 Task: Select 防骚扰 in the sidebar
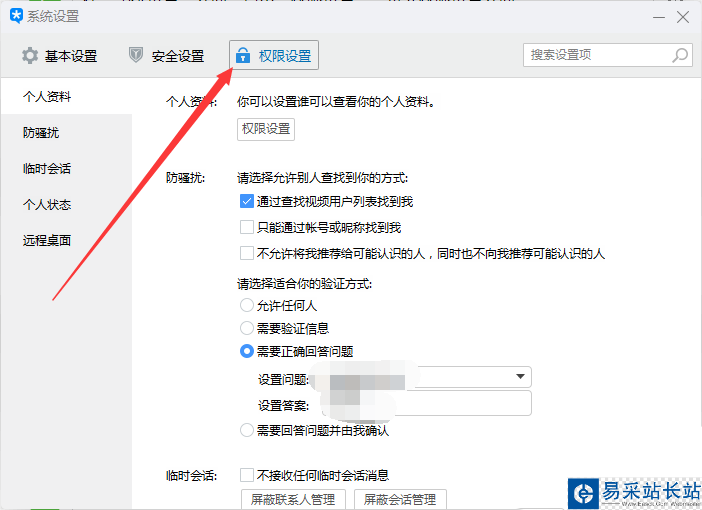(66, 133)
